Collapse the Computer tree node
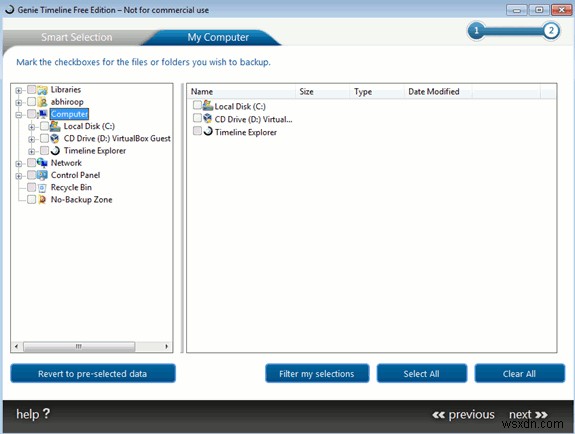This screenshot has width=575, height=434. point(19,115)
